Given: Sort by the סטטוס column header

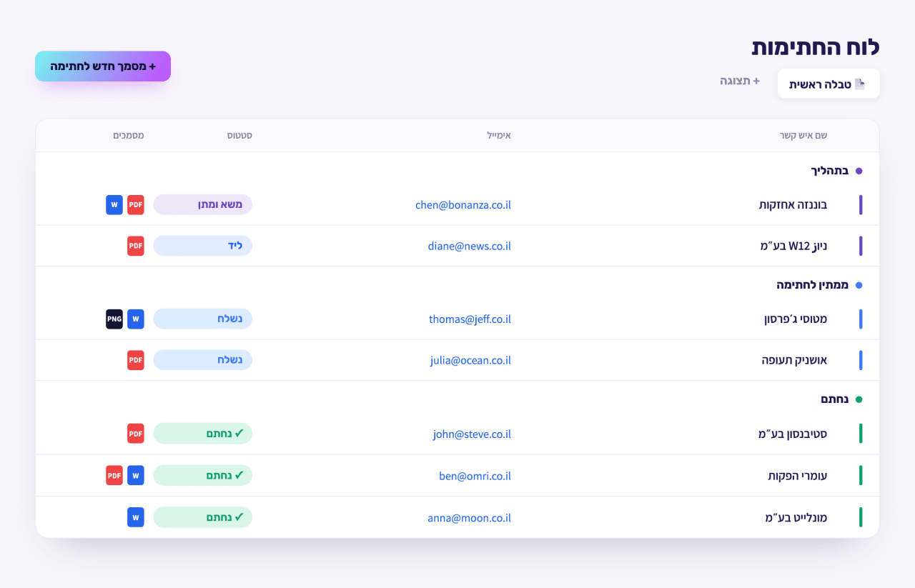Looking at the screenshot, I should pyautogui.click(x=239, y=135).
